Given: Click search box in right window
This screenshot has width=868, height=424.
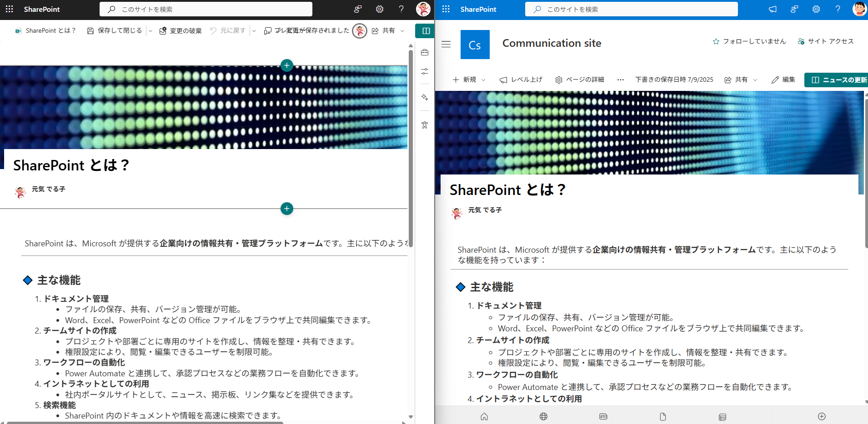Looking at the screenshot, I should click(632, 9).
